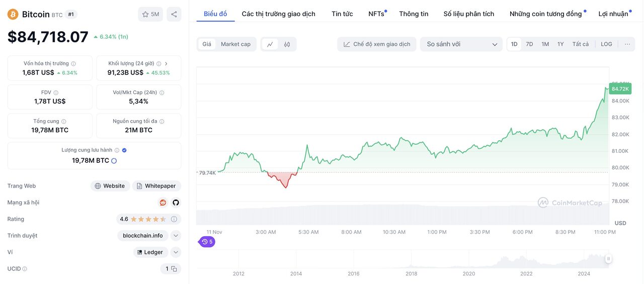Add Bitcoin to watchlist with star button
The width and height of the screenshot is (644, 284).
(150, 14)
